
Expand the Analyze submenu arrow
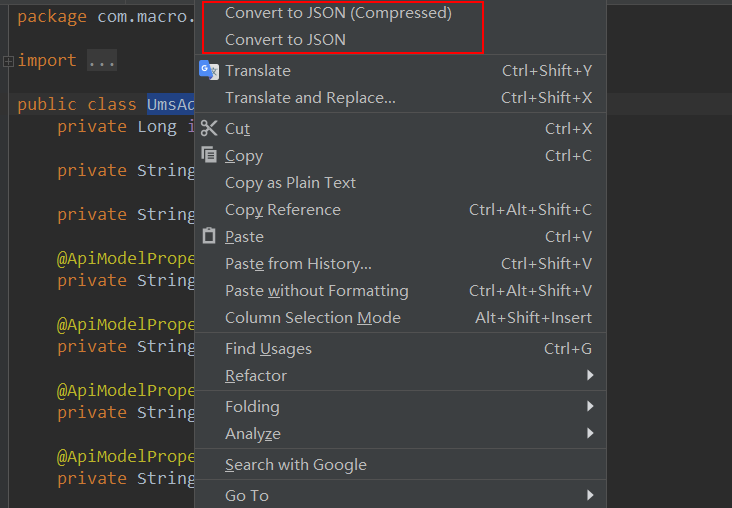590,433
